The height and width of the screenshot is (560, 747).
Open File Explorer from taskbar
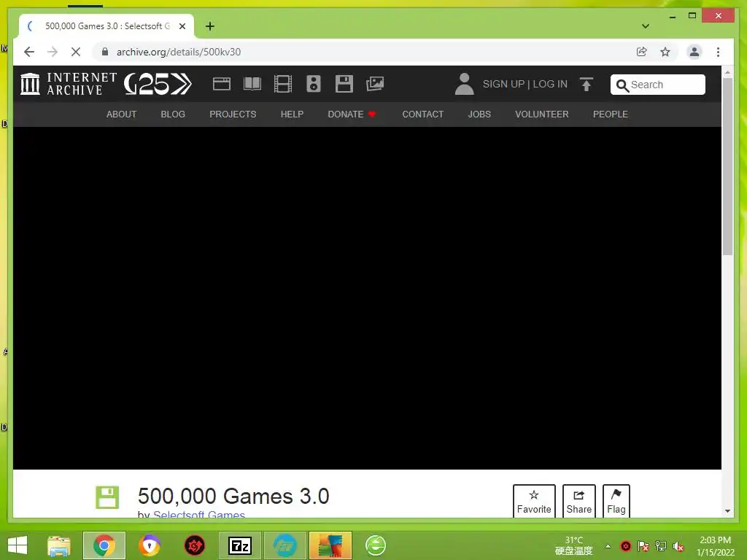58,545
